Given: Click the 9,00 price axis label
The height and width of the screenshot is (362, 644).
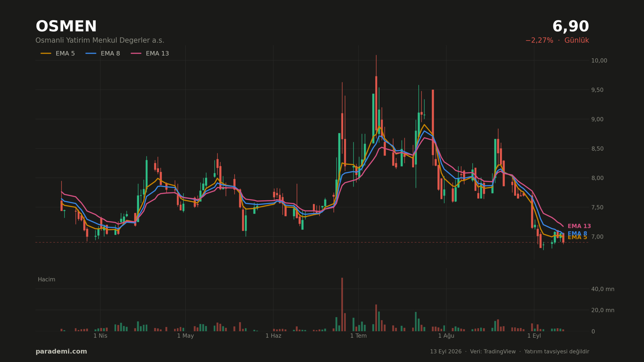Looking at the screenshot, I should [597, 119].
